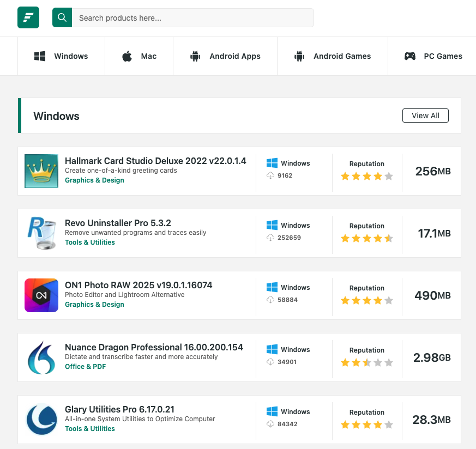Click the 2.98GB size for Nuance Dragon

(432, 357)
